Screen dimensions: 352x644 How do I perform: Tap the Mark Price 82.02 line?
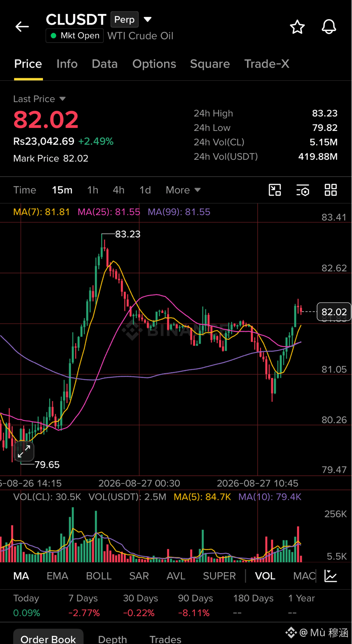[x=51, y=158]
